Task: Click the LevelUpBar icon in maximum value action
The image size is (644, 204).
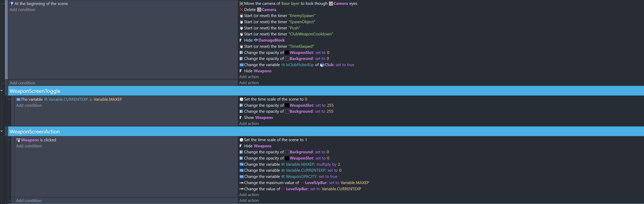Action: pos(302,183)
